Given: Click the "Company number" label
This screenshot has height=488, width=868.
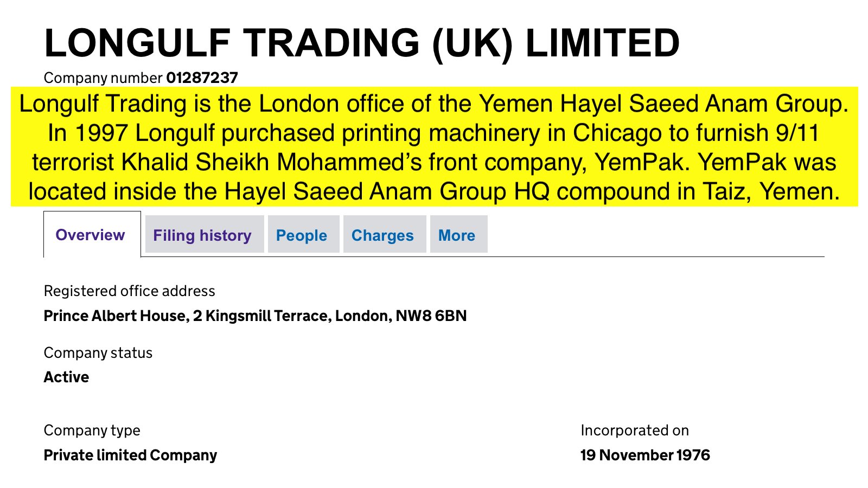Looking at the screenshot, I should (103, 78).
